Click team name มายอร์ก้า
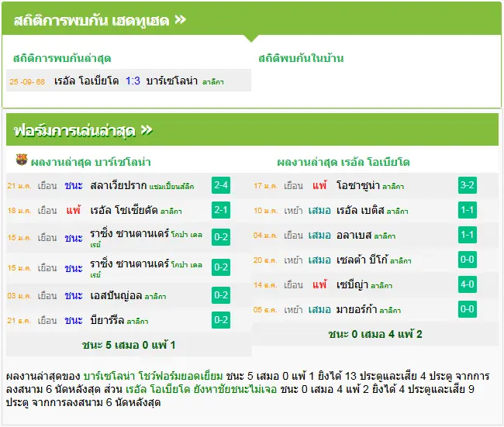This screenshot has width=504, height=427. 357,309
